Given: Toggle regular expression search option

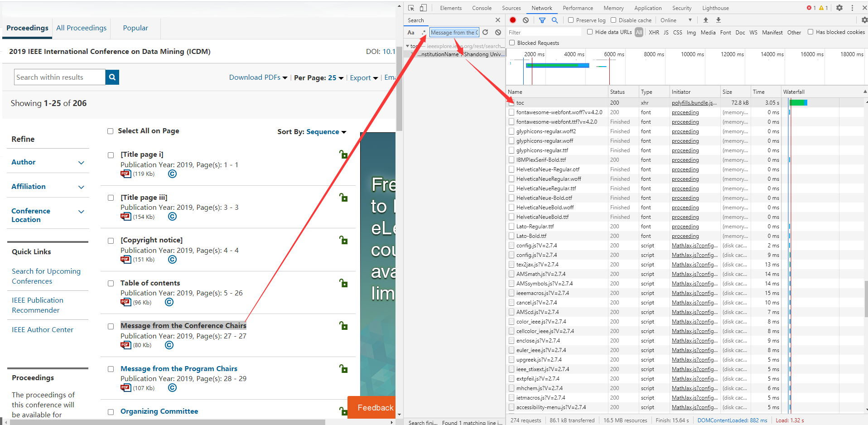Looking at the screenshot, I should [x=424, y=33].
